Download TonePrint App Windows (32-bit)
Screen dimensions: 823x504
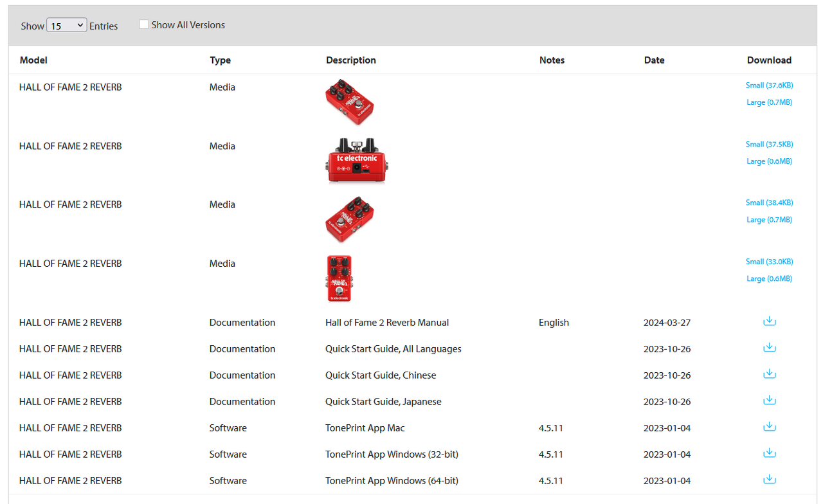pos(769,453)
